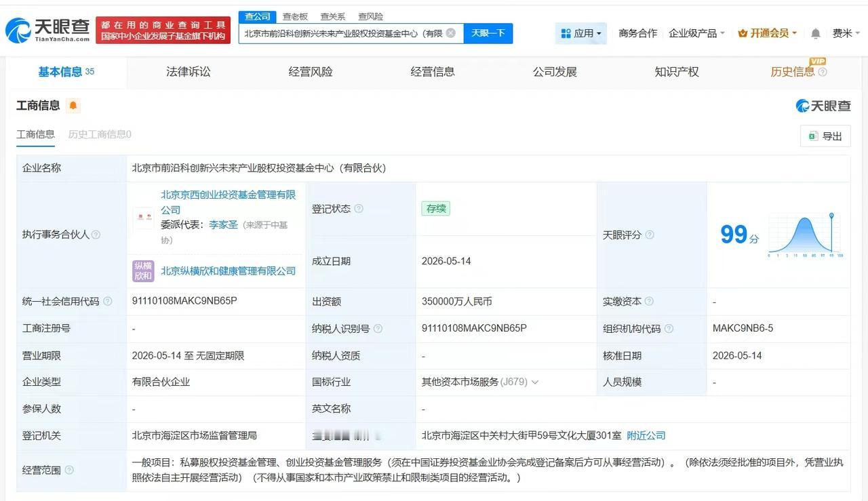Click the 存续 status badge
This screenshot has height=501, width=868.
tap(435, 209)
